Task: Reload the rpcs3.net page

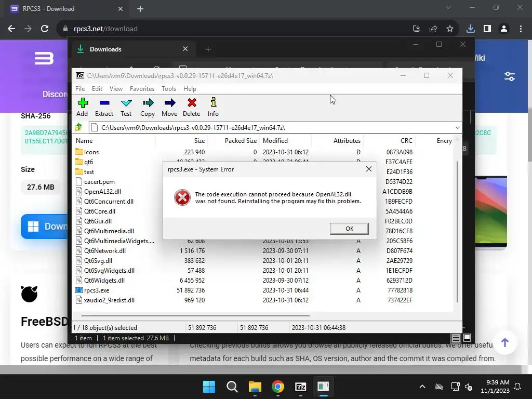Action: 45,29
